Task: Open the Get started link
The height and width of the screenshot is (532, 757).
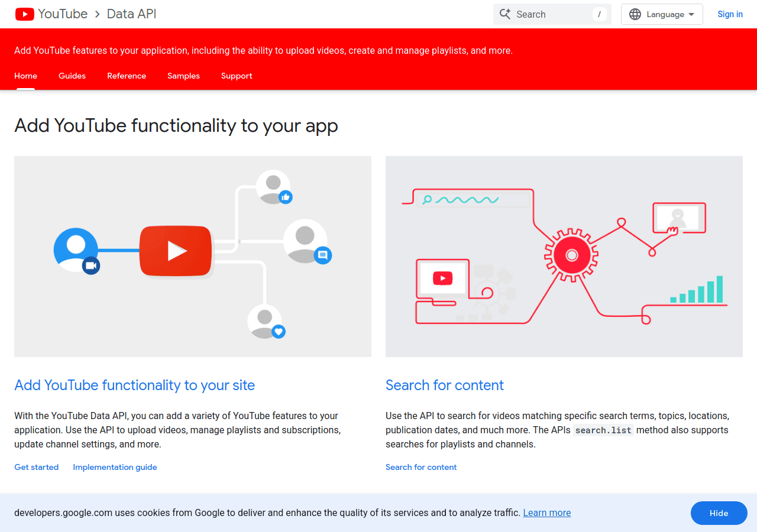Action: pos(36,467)
